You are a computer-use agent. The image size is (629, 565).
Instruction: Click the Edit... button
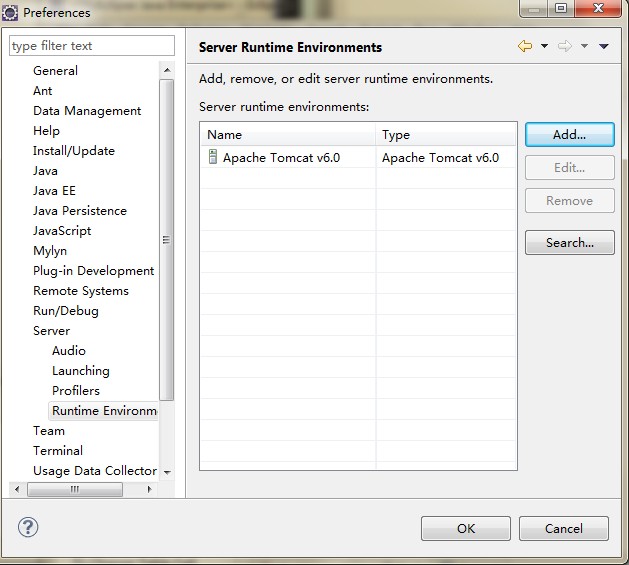570,168
